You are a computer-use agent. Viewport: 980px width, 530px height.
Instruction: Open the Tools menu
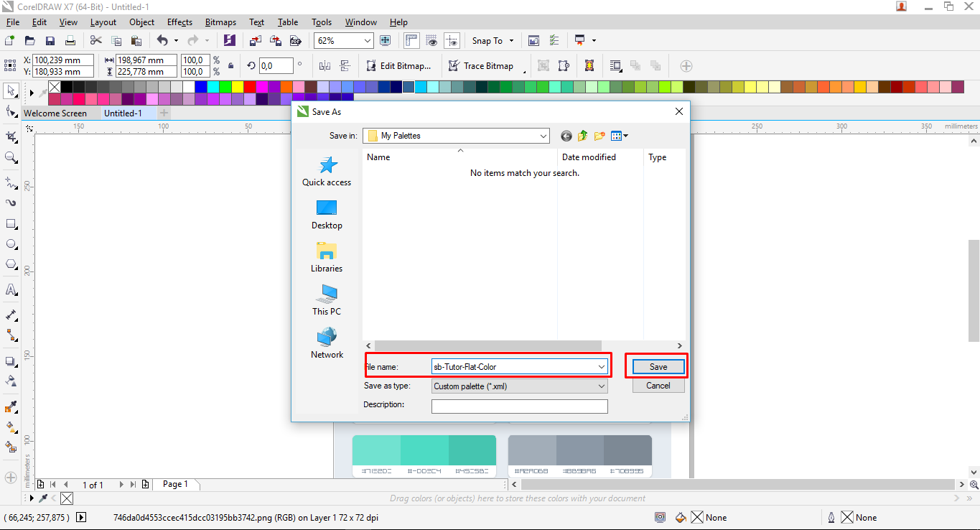322,22
